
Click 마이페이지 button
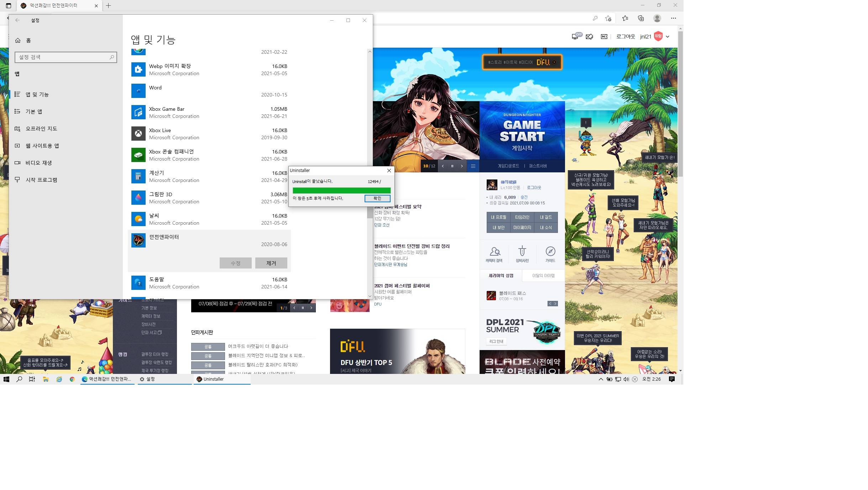[x=522, y=228]
